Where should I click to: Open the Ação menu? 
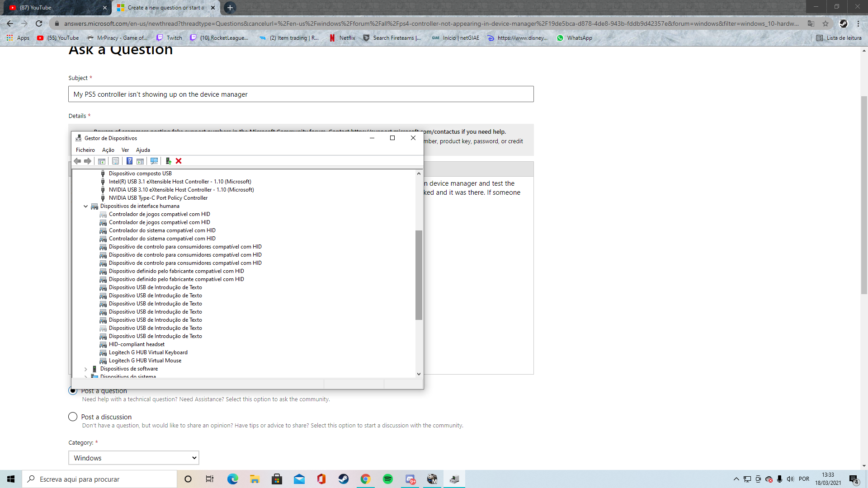(x=108, y=150)
